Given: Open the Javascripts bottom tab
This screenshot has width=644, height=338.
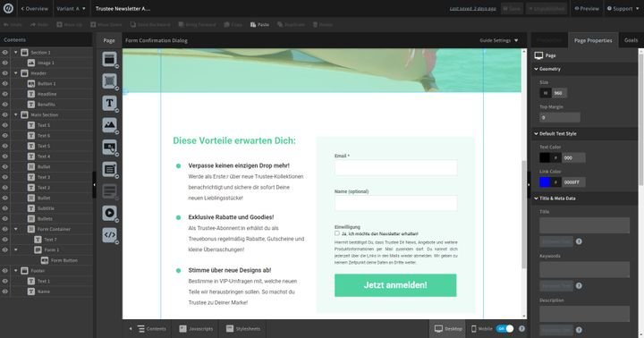Looking at the screenshot, I should pyautogui.click(x=196, y=328).
